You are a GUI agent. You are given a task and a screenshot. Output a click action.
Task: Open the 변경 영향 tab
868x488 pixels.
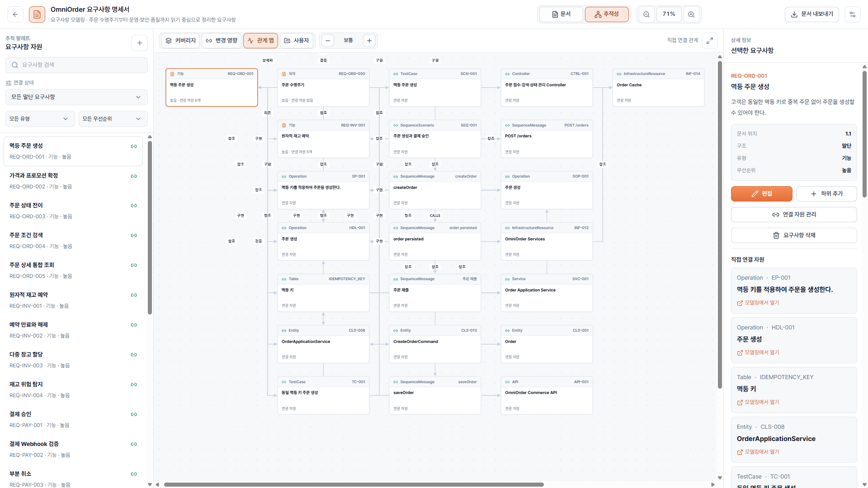pyautogui.click(x=222, y=41)
